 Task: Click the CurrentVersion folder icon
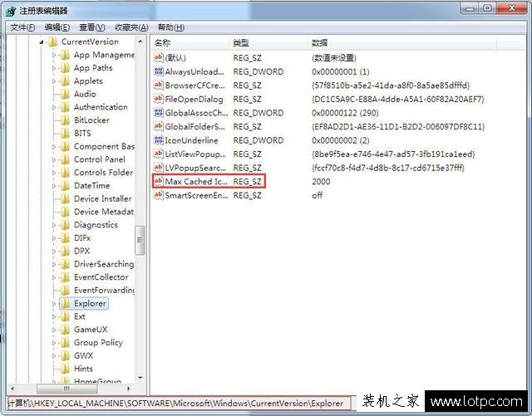[x=52, y=42]
